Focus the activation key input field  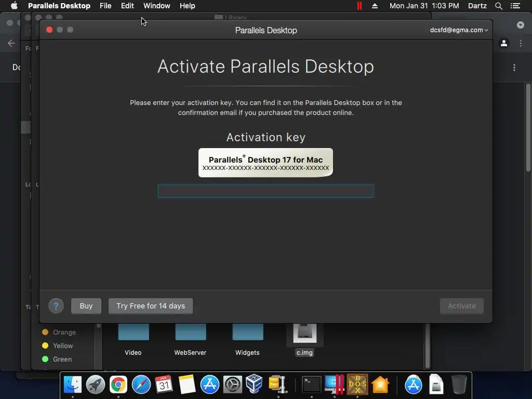coord(265,191)
